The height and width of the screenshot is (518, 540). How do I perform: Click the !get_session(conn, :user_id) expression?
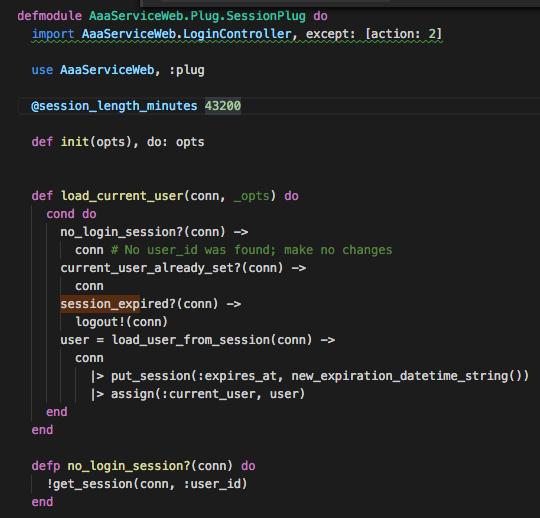coord(147,484)
